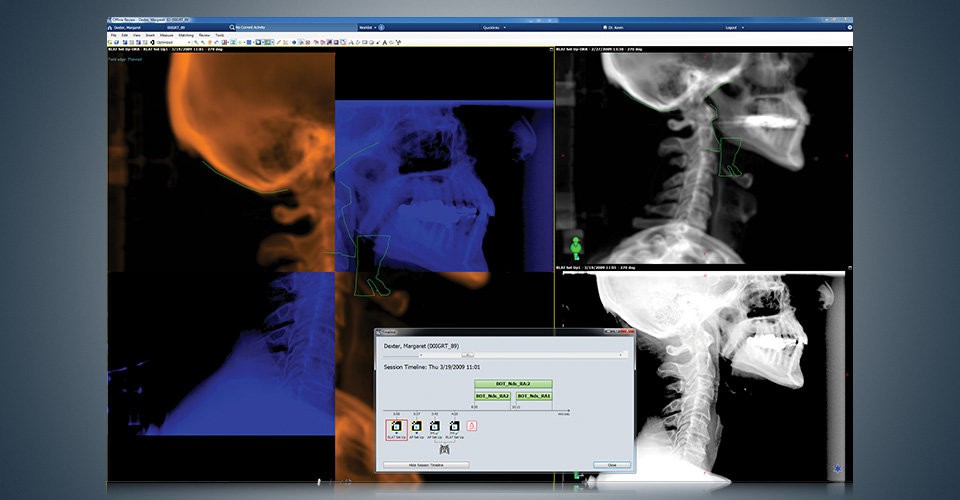
Task: Open the Measure menu
Action: click(167, 35)
